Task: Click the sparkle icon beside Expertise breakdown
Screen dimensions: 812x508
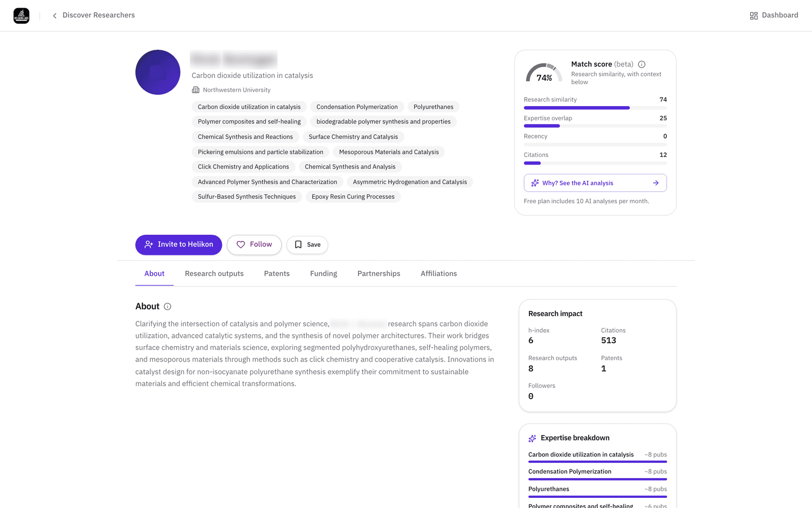Action: pos(532,438)
